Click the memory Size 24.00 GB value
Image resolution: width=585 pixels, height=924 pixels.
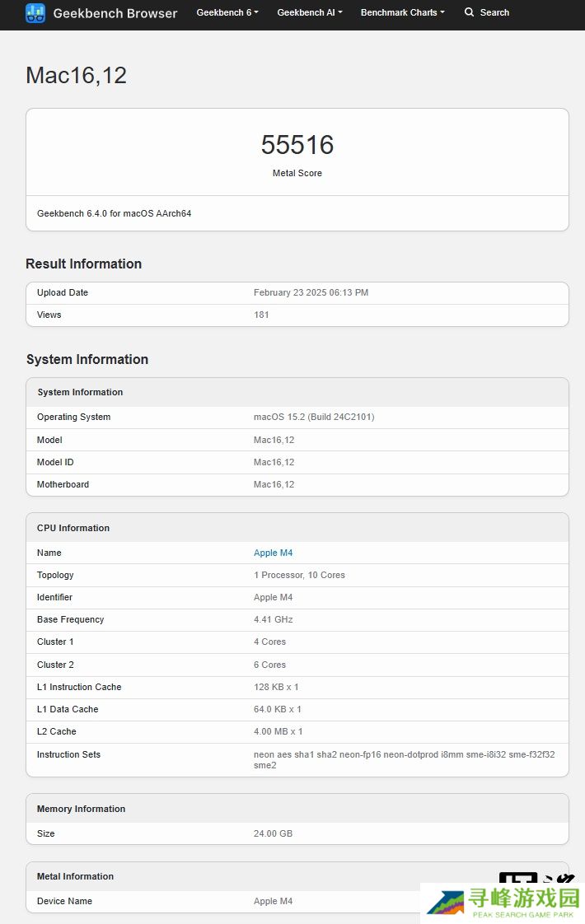coord(273,833)
